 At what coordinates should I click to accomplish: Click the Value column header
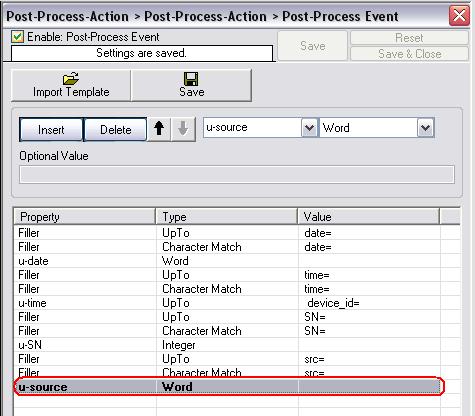(369, 217)
